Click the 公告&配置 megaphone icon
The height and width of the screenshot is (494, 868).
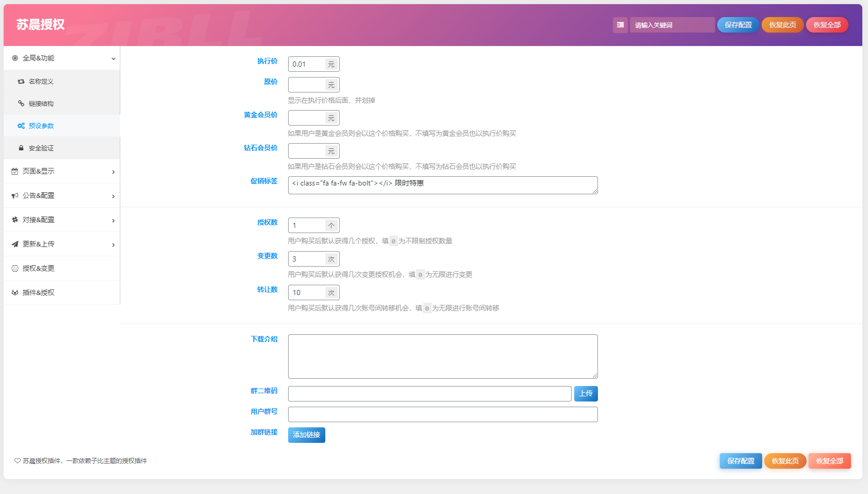(x=15, y=196)
